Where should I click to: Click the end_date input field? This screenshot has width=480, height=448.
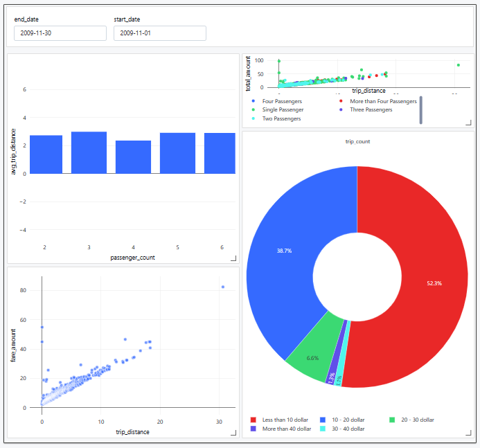(x=60, y=33)
